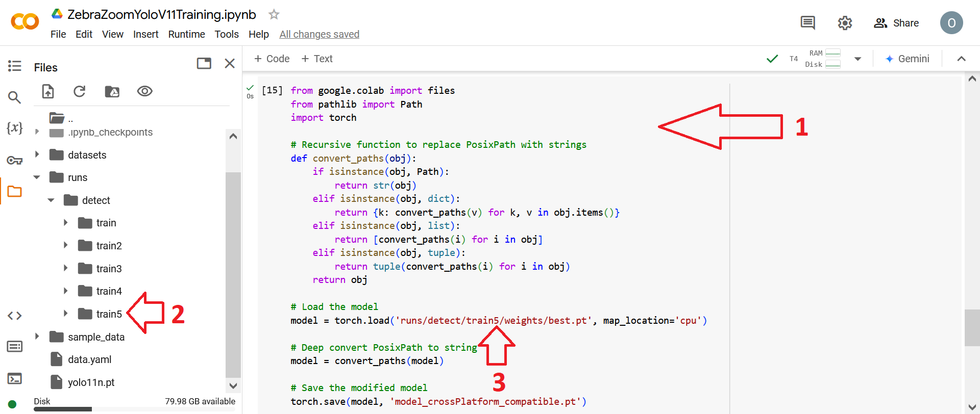This screenshot has height=414, width=980.
Task: Expand the .ipynb_checkpoints folder
Action: coord(37,132)
